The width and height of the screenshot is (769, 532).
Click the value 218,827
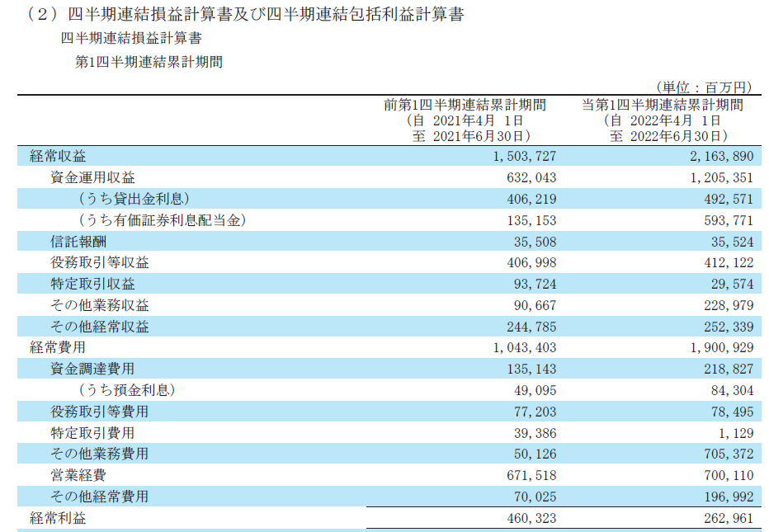pos(729,370)
